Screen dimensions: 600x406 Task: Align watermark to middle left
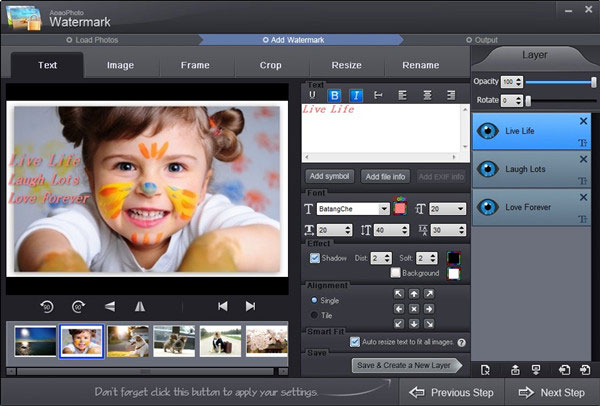(x=399, y=309)
